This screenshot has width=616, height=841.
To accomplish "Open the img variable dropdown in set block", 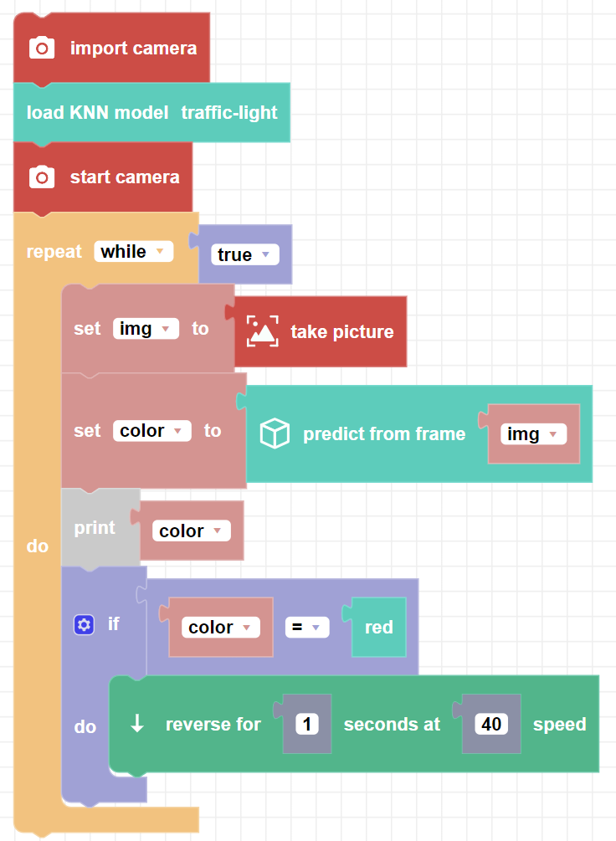I will pos(146,329).
